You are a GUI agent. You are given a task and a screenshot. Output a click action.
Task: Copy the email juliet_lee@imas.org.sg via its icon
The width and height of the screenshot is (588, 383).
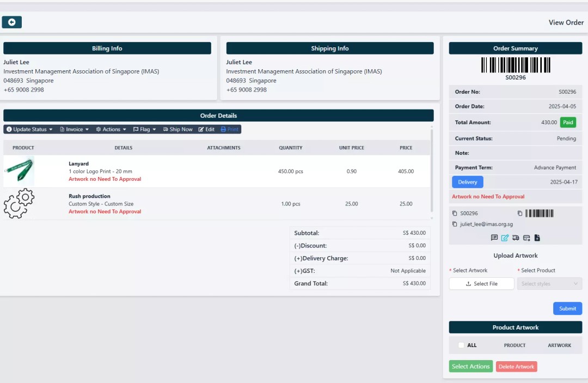[455, 224]
